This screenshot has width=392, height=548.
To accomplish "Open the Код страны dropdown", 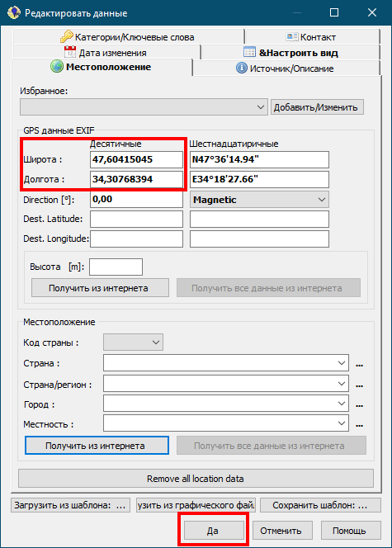I will pos(133,342).
